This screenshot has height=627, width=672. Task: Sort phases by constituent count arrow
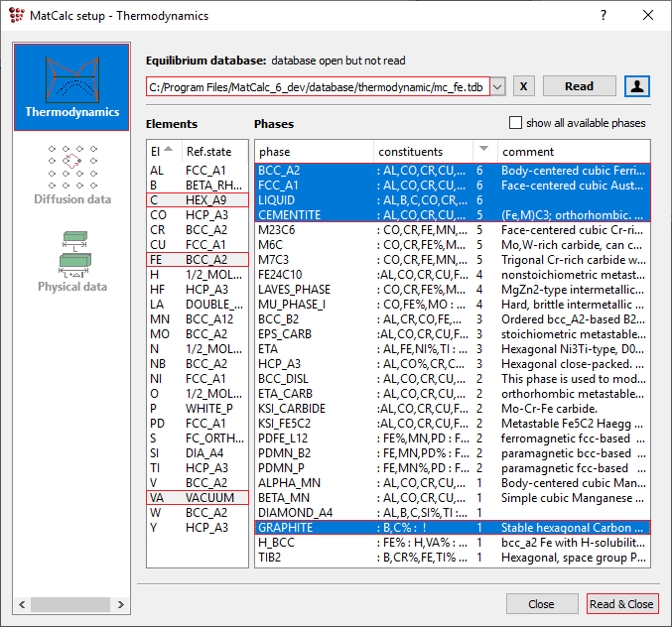(x=483, y=151)
